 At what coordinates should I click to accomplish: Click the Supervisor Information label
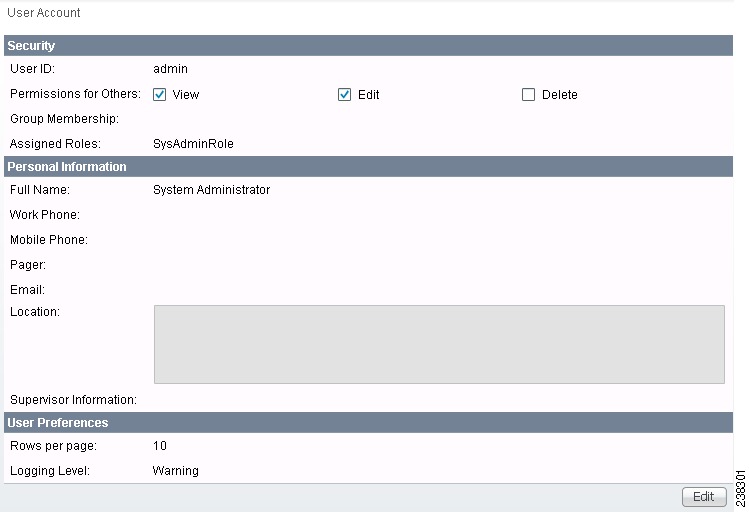click(73, 400)
